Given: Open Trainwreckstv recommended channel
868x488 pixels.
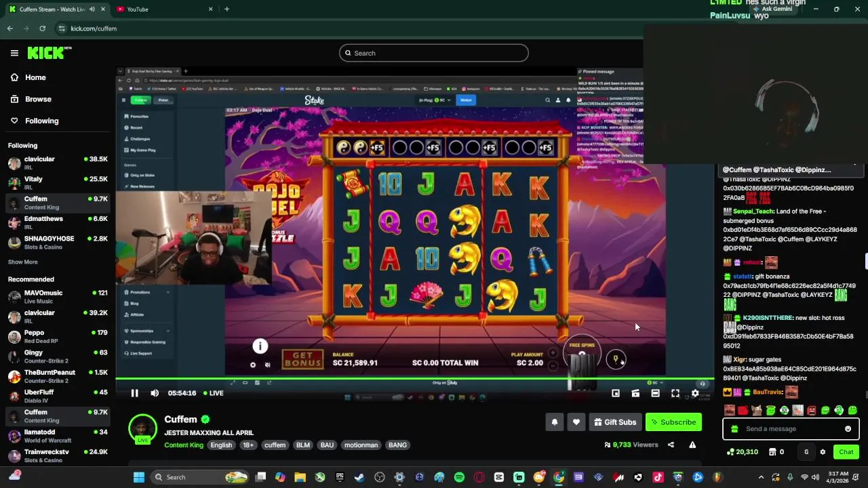Looking at the screenshot, I should tap(58, 455).
